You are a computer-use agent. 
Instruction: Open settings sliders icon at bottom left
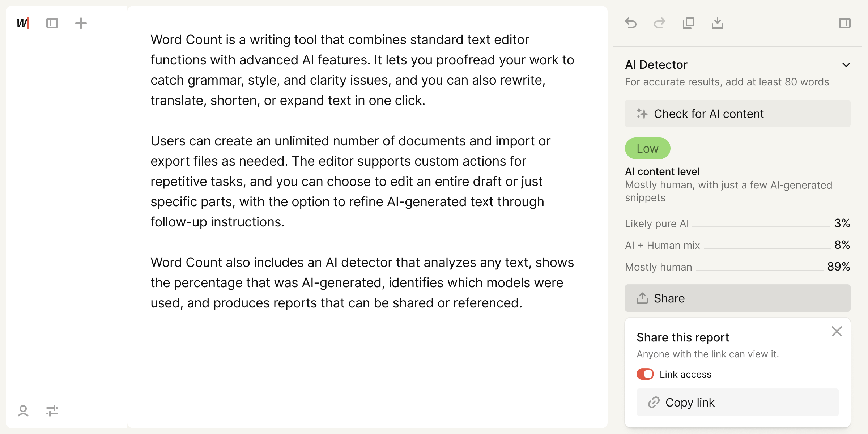click(x=52, y=411)
